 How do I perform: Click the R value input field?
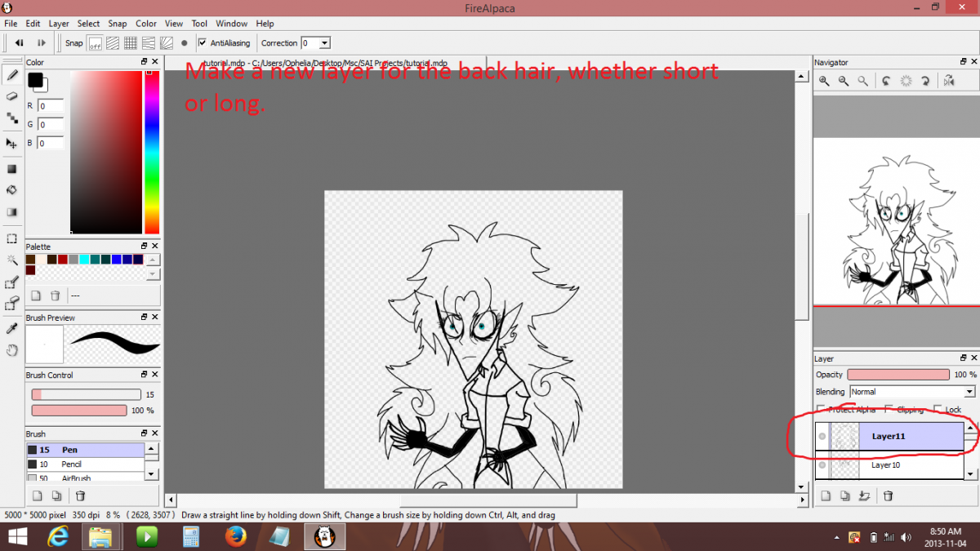click(x=51, y=106)
